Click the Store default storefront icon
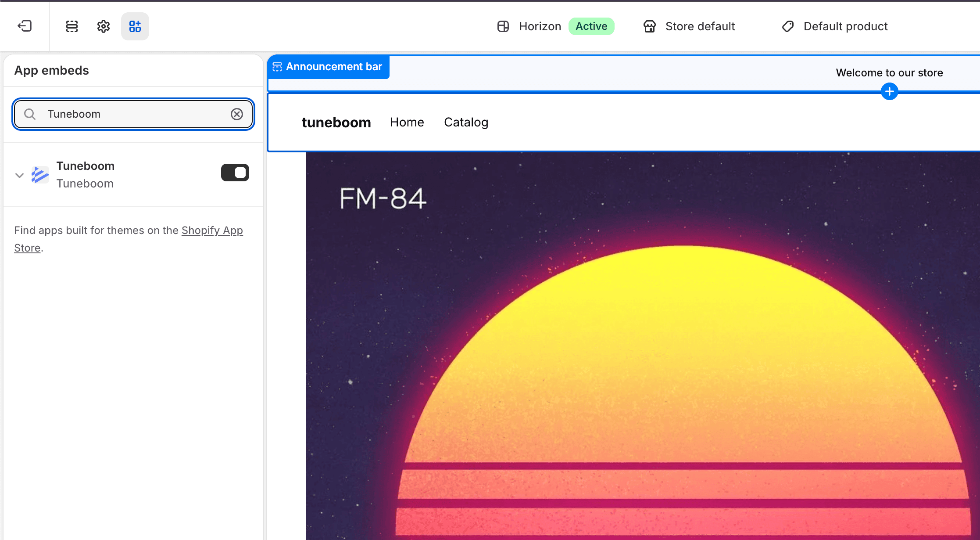 (650, 26)
